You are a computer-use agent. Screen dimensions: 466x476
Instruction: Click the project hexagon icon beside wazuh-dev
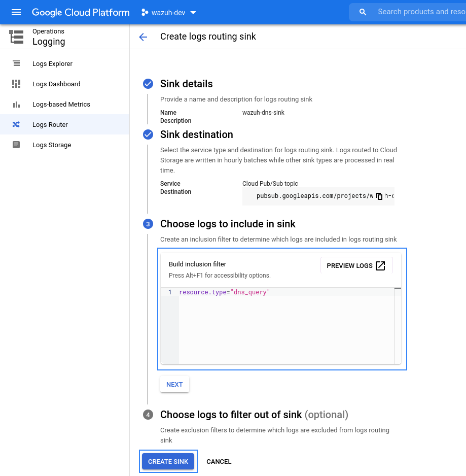pos(145,13)
